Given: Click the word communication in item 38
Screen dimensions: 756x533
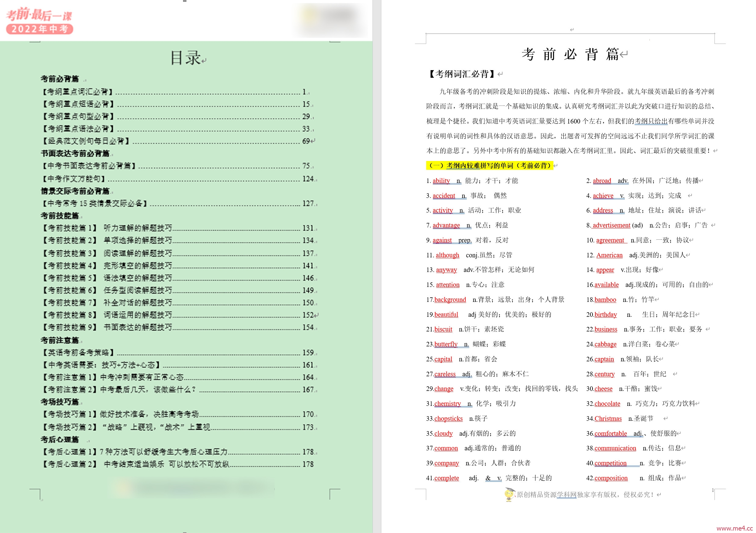Looking at the screenshot, I should click(x=615, y=448).
